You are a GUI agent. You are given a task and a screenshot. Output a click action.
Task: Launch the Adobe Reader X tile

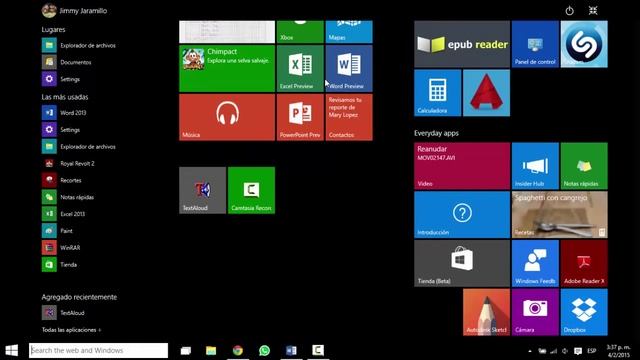pyautogui.click(x=584, y=263)
